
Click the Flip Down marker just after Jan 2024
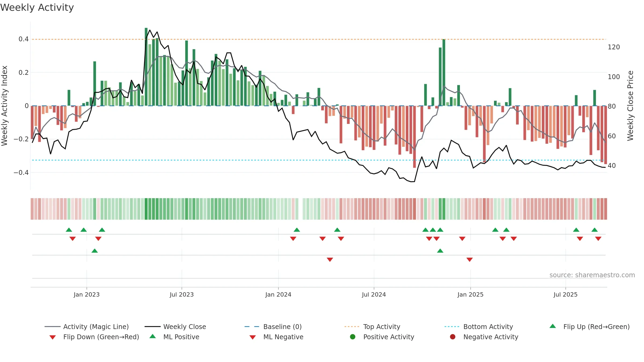pyautogui.click(x=293, y=239)
